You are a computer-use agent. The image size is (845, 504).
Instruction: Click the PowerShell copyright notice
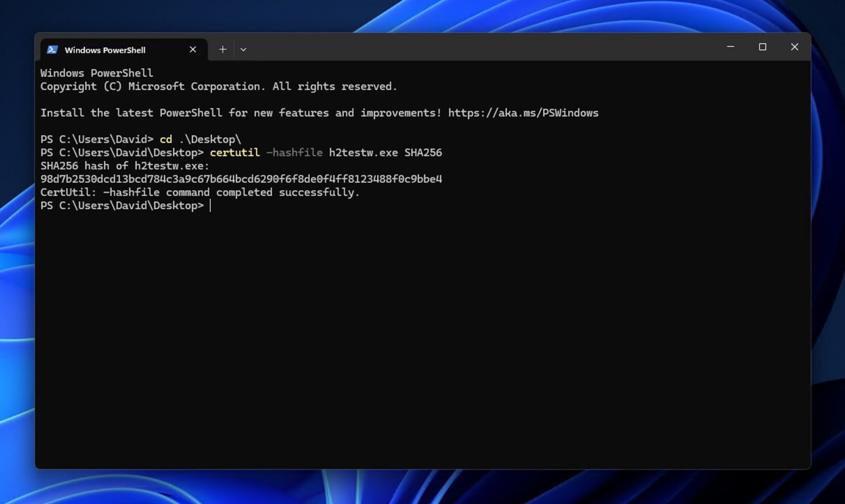[x=219, y=86]
